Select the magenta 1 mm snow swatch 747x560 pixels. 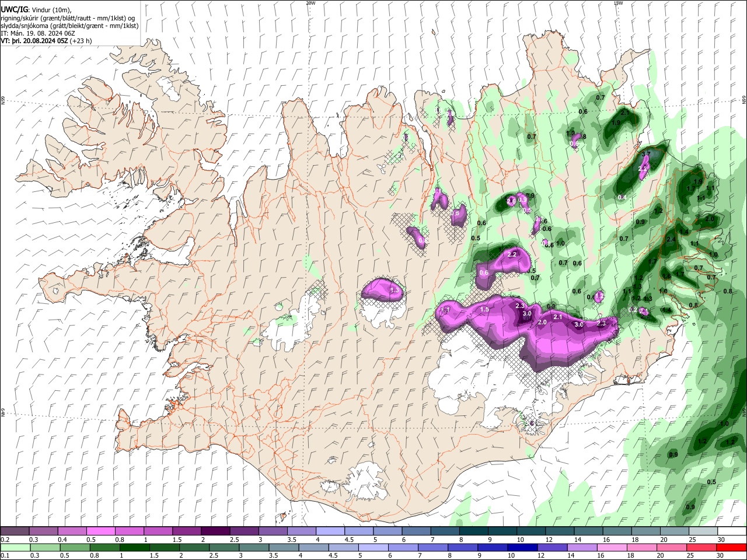[x=158, y=531]
